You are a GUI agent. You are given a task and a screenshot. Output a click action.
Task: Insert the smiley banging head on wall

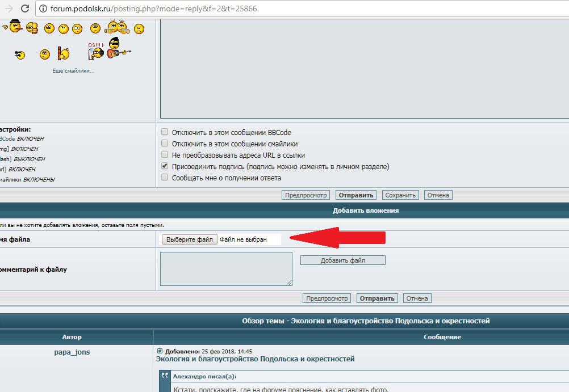click(x=63, y=53)
